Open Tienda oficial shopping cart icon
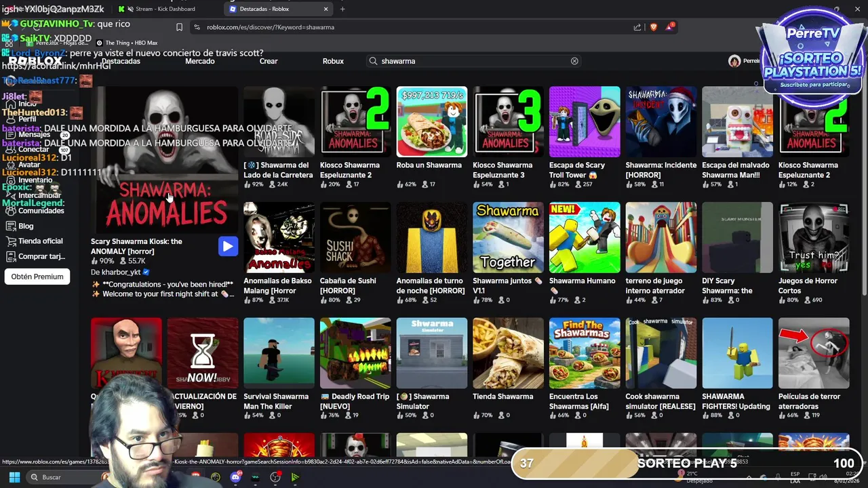This screenshot has width=868, height=488. [x=11, y=241]
